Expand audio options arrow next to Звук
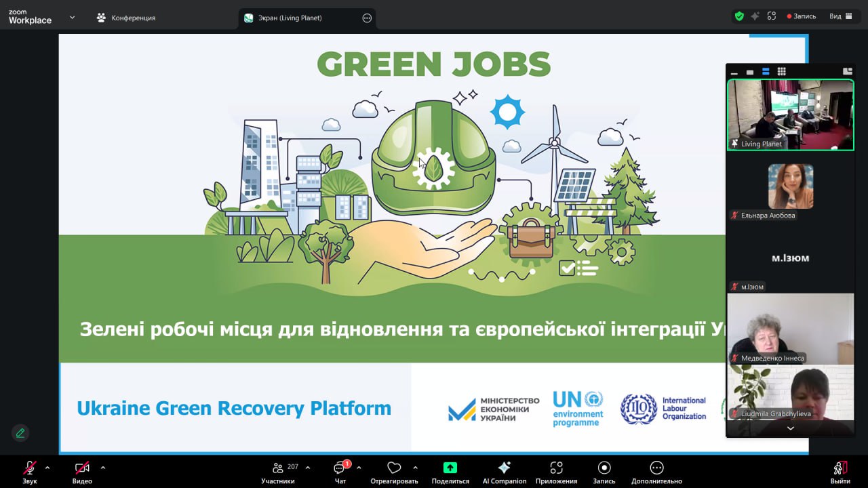 47,468
